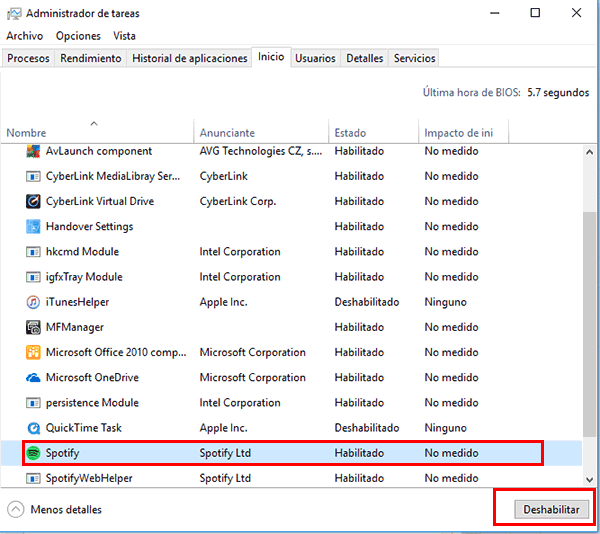The width and height of the screenshot is (600, 534).
Task: Click the Microsoft OneDrive cloud icon
Action: pyautogui.click(x=33, y=378)
